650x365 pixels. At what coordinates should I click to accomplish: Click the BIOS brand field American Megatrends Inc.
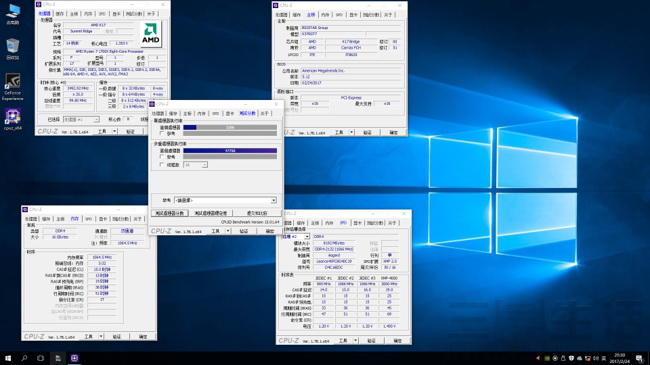pyautogui.click(x=352, y=71)
